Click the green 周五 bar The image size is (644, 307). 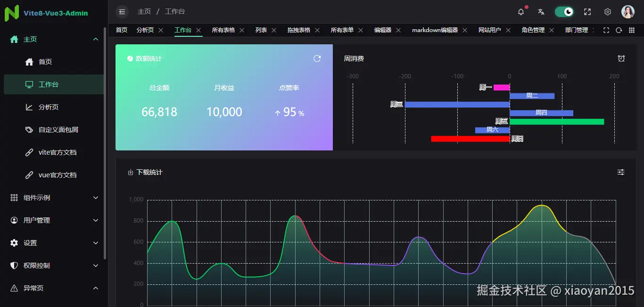pyautogui.click(x=557, y=122)
